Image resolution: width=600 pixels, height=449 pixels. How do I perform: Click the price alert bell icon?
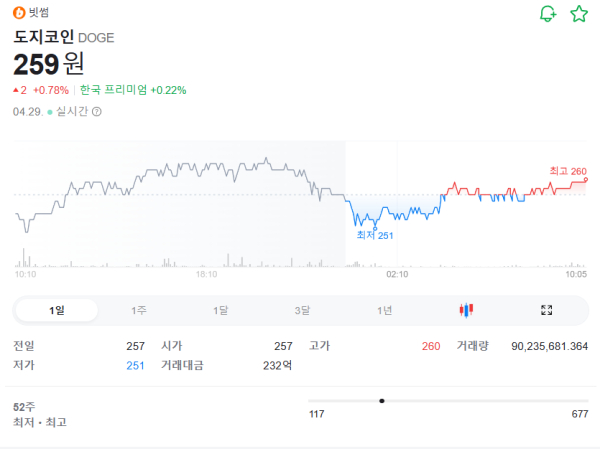[x=548, y=14]
